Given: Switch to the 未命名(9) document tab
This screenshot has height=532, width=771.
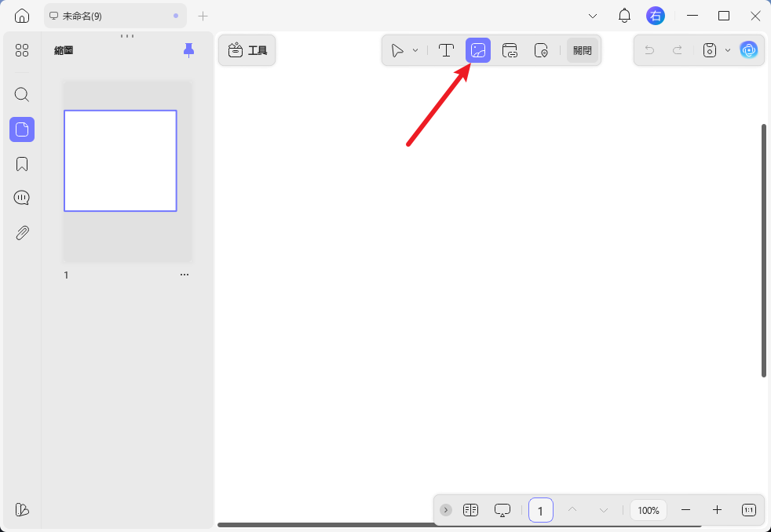Looking at the screenshot, I should (x=110, y=16).
